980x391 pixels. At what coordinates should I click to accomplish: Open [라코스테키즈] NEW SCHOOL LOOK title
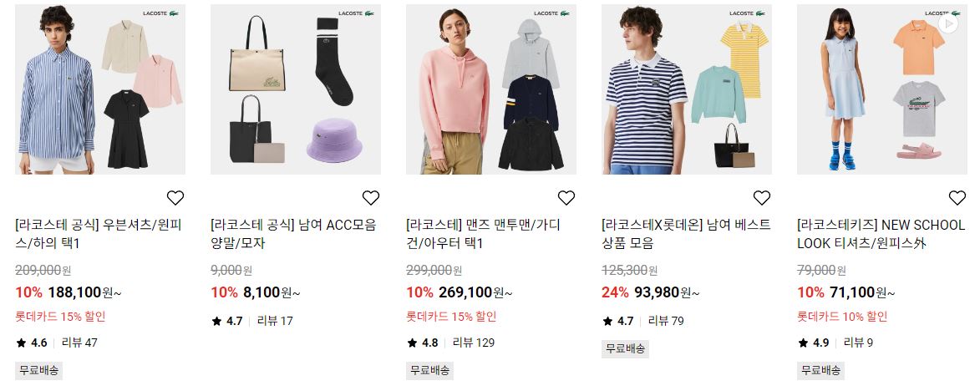coord(881,234)
